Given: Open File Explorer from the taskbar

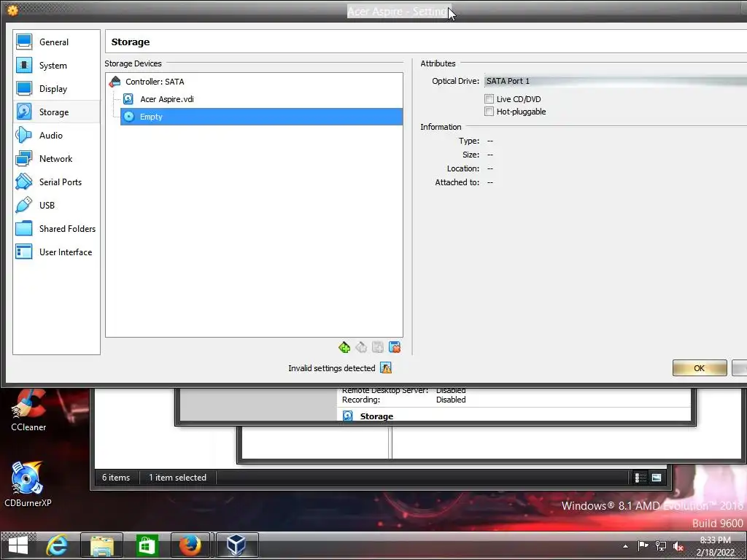Looking at the screenshot, I should click(102, 545).
